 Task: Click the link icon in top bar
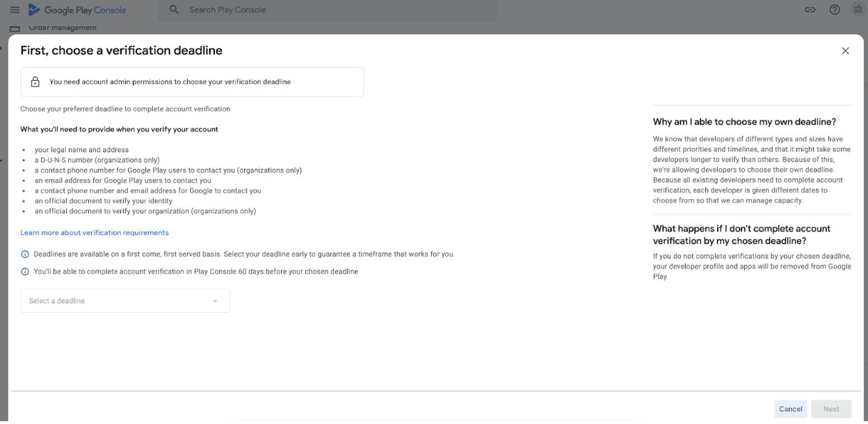point(810,10)
